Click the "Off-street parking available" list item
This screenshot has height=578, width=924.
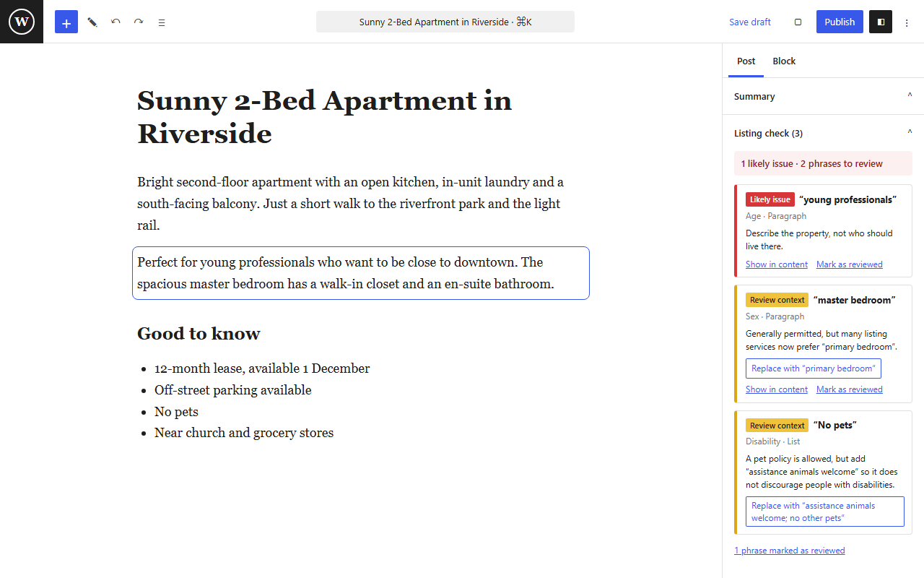[x=233, y=390]
